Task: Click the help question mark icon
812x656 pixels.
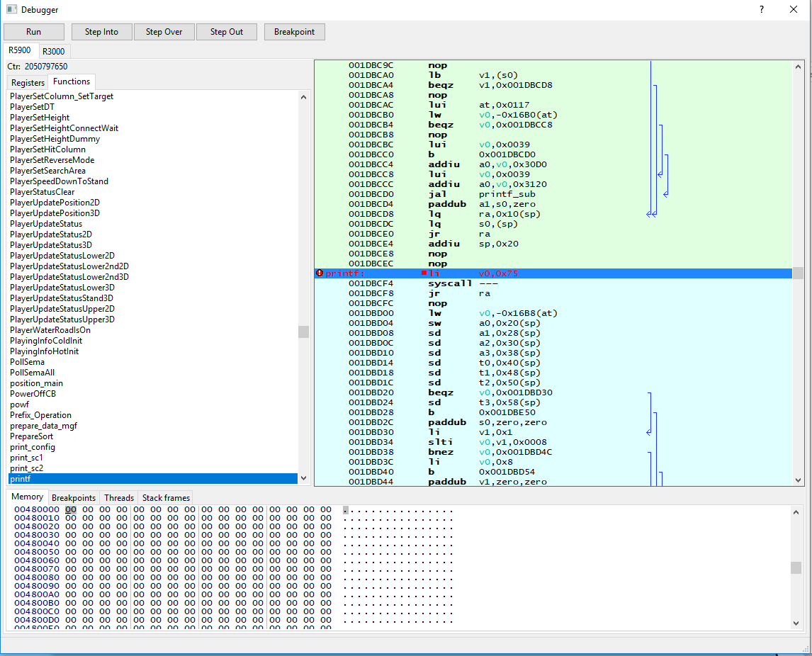Action: 761,10
